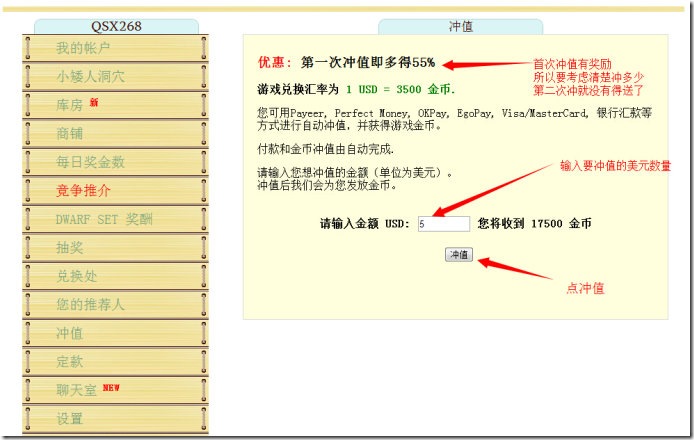This screenshot has width=694, height=440.
Task: Open 我的帐户 in the sidebar
Action: point(83,48)
